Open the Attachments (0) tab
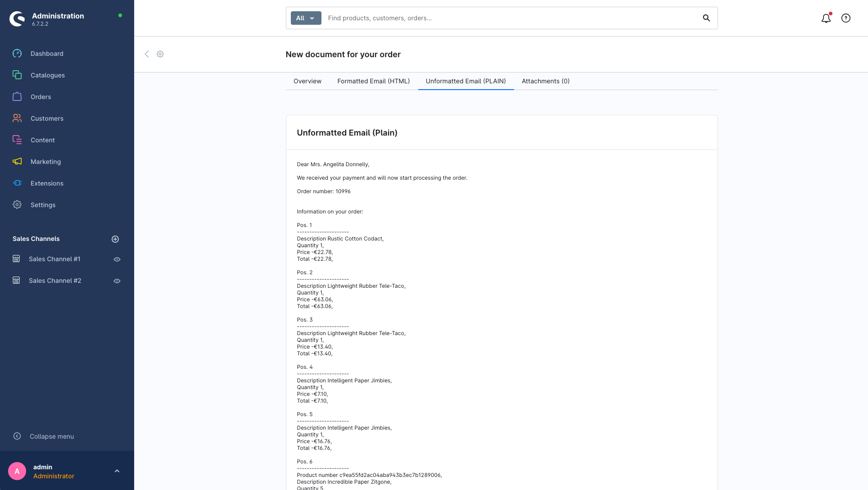The width and height of the screenshot is (868, 490). pyautogui.click(x=545, y=81)
